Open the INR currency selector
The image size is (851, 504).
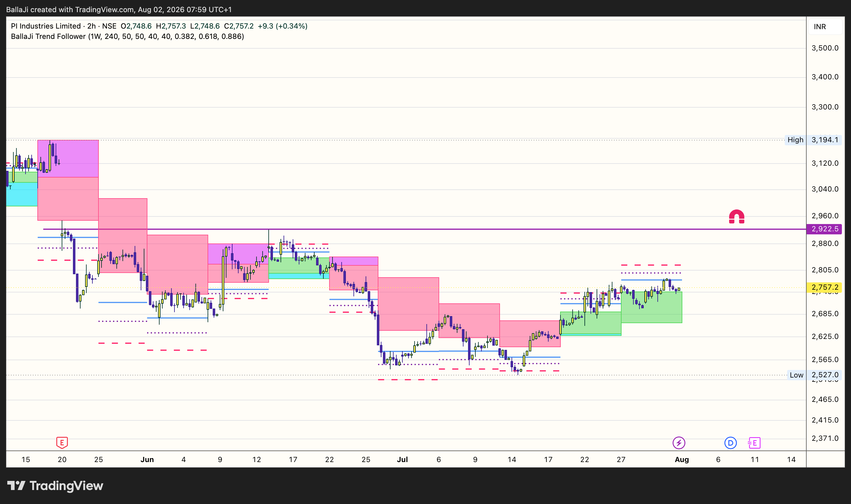click(x=825, y=26)
